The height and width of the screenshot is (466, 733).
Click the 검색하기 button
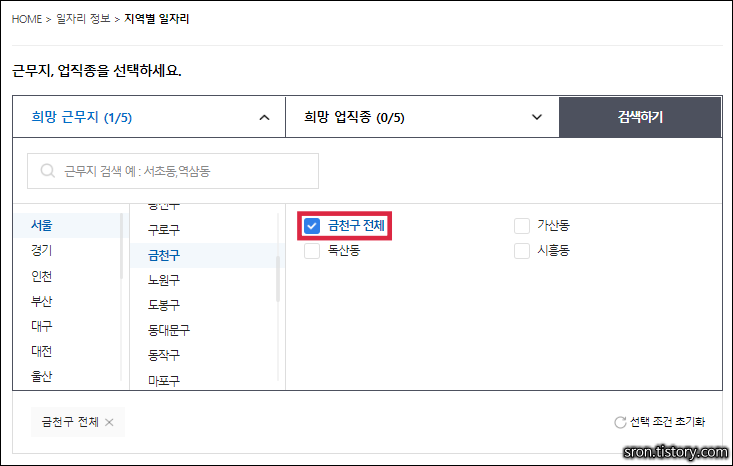click(x=640, y=117)
